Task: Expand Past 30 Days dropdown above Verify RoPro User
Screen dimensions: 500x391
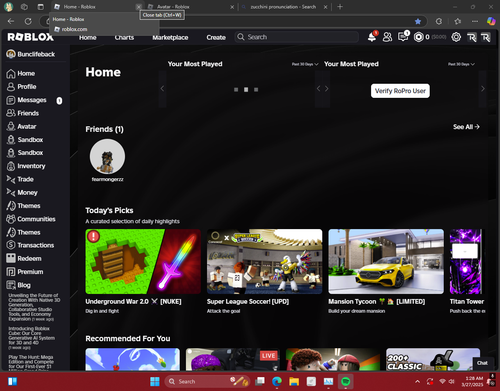Action: pos(461,64)
